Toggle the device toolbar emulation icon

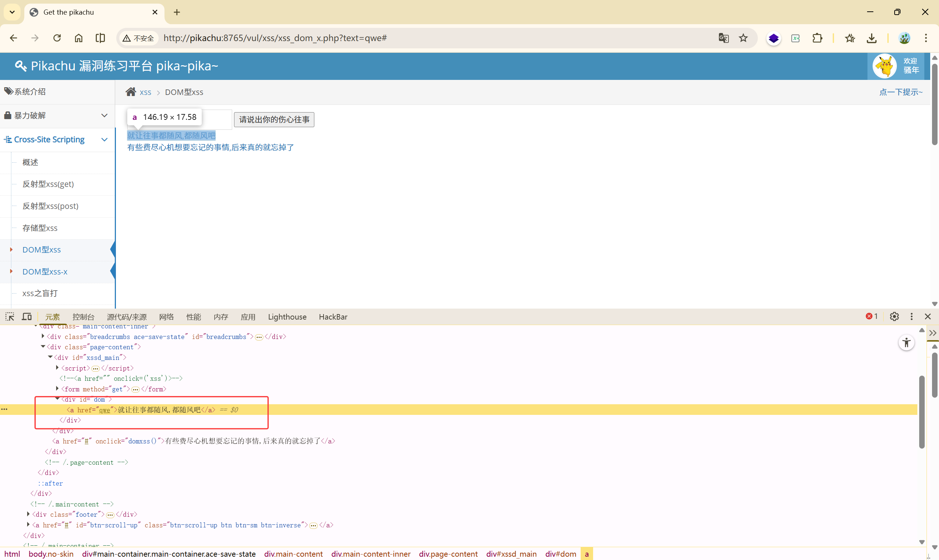pos(27,317)
